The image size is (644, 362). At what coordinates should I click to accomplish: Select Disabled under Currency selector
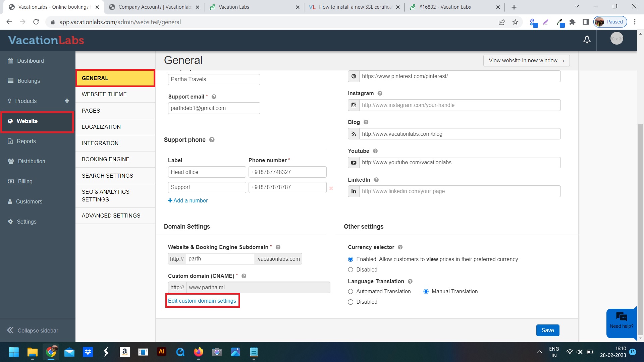(x=351, y=270)
